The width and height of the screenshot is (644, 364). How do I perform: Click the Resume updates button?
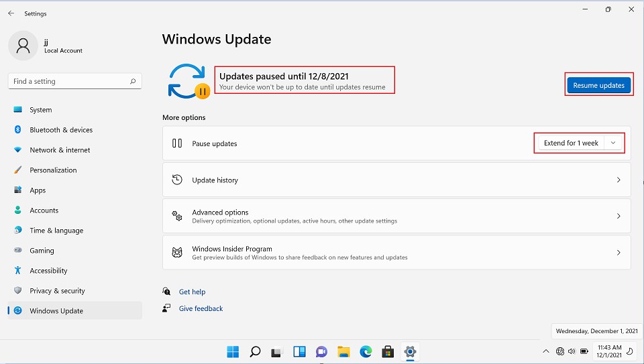coord(598,85)
